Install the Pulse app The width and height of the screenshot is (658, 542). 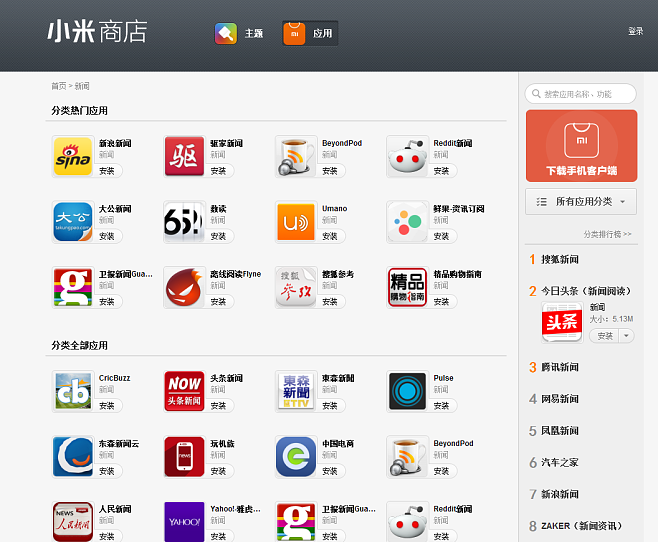(x=441, y=406)
